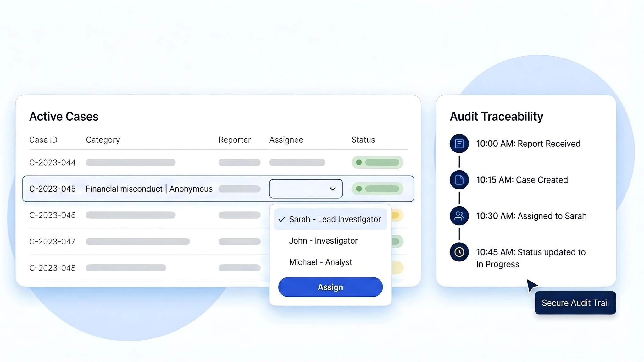Expand the assignee selector on the highlighted row
Image resolution: width=644 pixels, height=362 pixels.
click(x=306, y=189)
